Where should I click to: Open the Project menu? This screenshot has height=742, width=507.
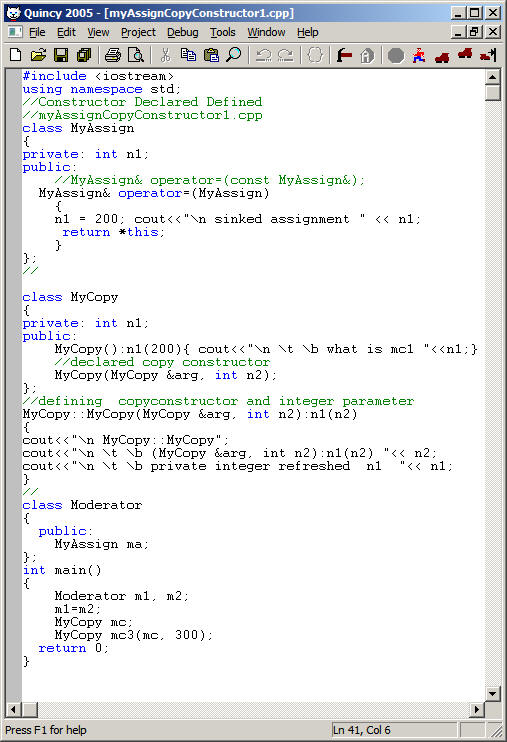[x=138, y=32]
